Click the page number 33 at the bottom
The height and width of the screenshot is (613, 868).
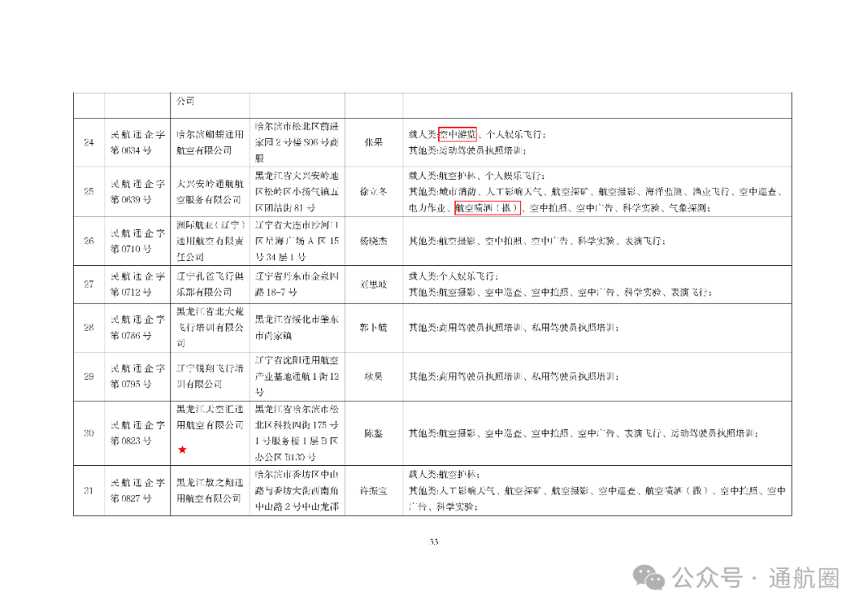[x=433, y=542]
